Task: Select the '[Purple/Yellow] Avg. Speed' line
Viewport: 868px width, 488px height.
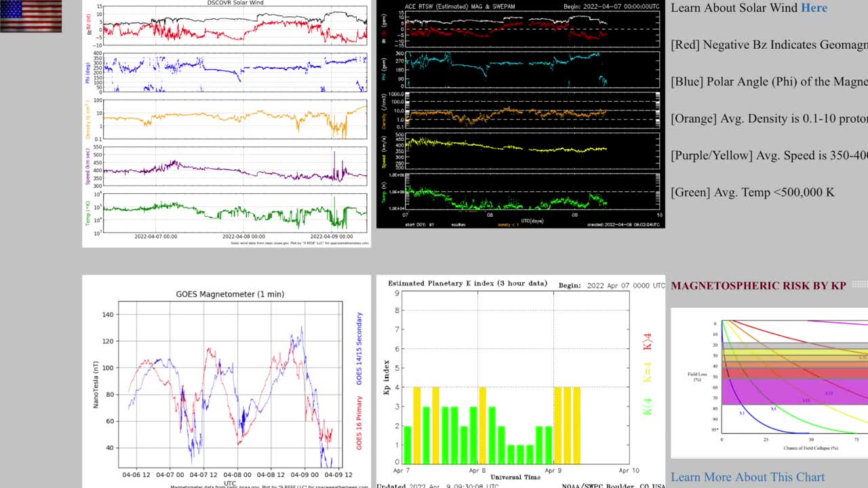Action: [x=769, y=155]
